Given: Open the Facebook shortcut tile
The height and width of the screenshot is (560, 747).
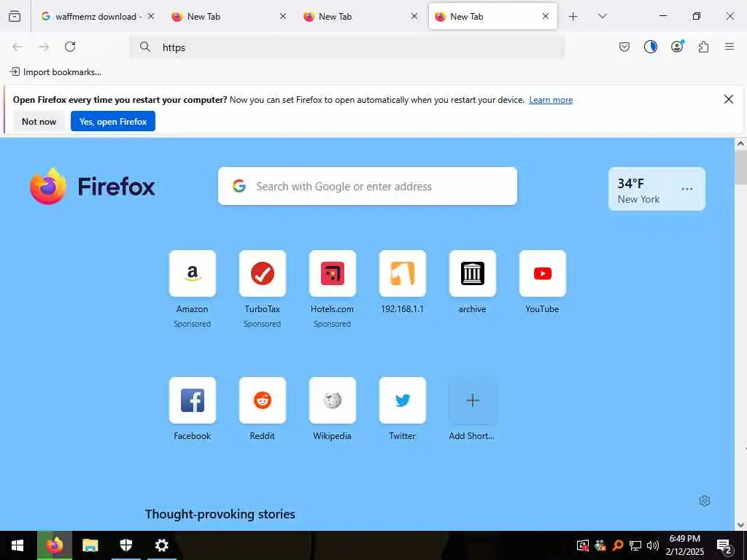Looking at the screenshot, I should (x=193, y=400).
